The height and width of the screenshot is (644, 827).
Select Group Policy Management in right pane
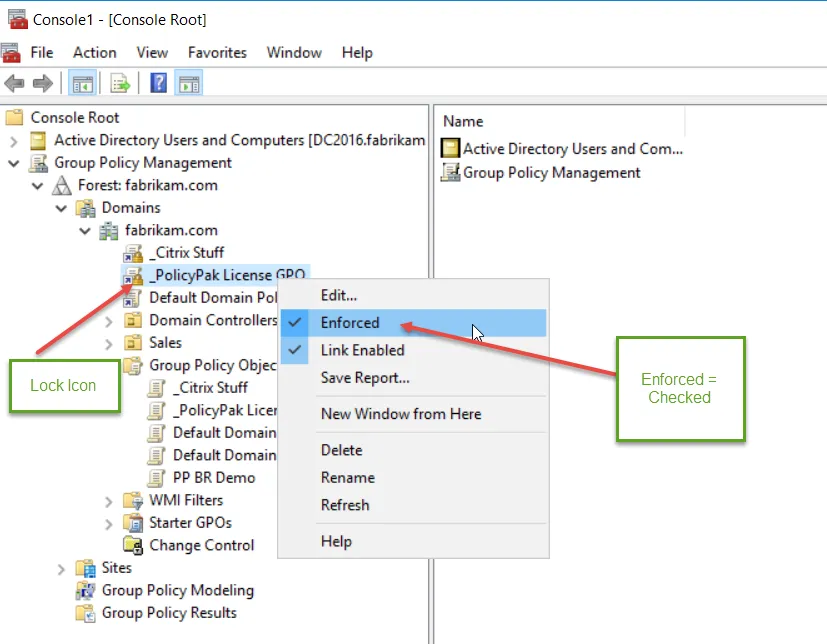pos(551,173)
